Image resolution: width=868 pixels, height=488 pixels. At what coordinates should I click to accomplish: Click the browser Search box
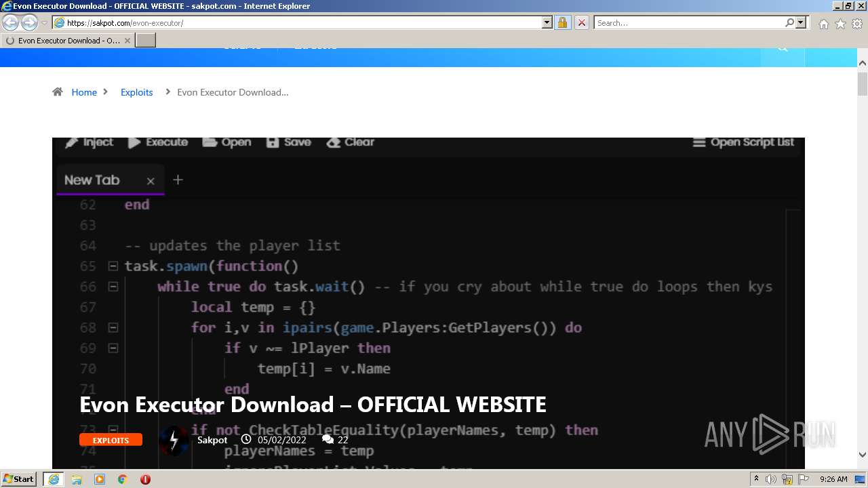(689, 22)
